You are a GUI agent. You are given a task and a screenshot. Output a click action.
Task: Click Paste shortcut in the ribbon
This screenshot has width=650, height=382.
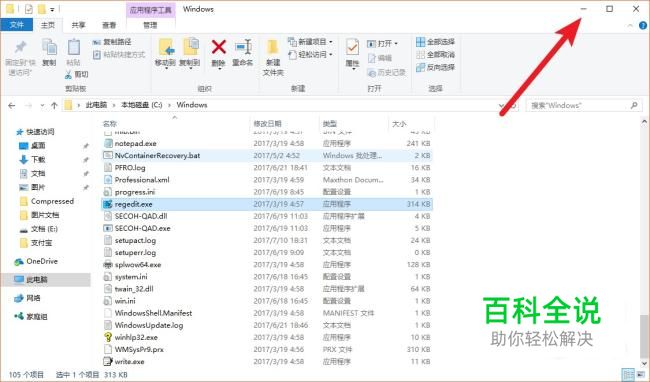(x=119, y=54)
